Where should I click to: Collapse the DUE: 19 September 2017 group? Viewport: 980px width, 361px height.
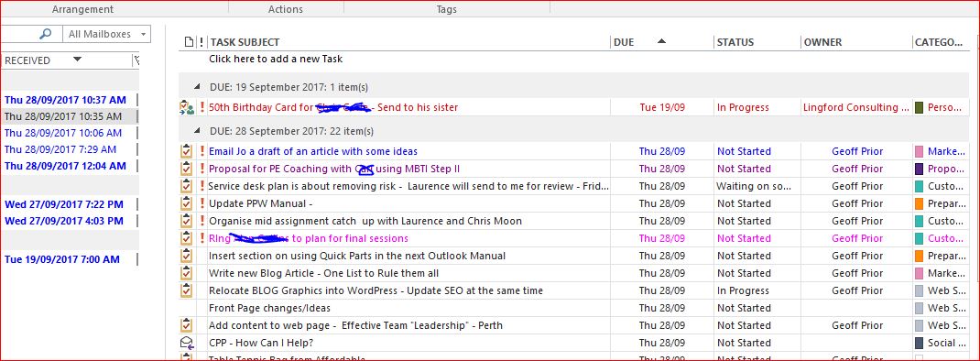(x=198, y=87)
